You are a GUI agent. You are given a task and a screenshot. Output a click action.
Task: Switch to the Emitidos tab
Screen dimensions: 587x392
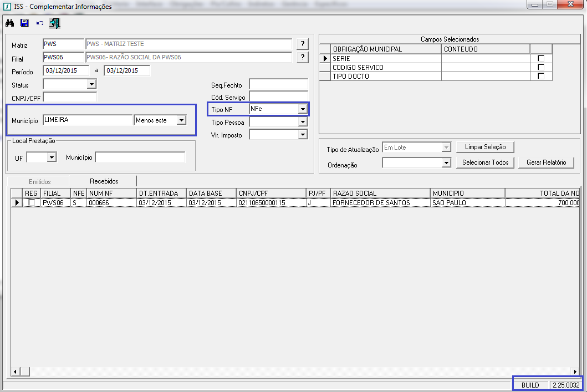[40, 181]
